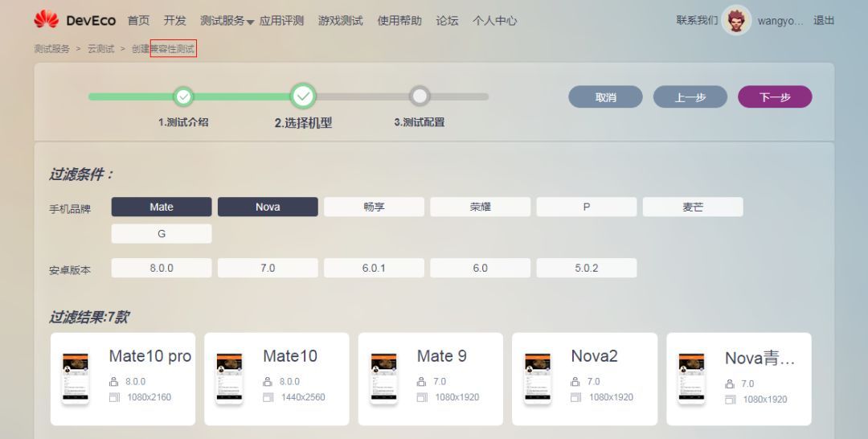Open the 开发 menu item

175,20
